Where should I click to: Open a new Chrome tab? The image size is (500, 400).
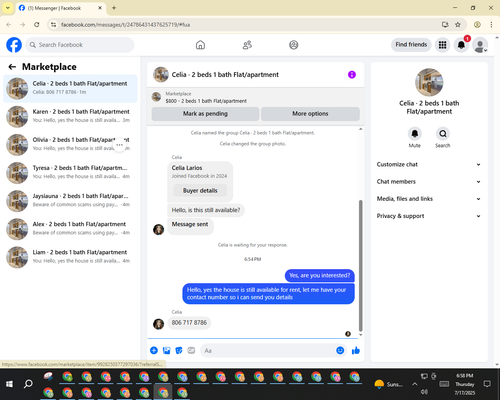pos(114,8)
